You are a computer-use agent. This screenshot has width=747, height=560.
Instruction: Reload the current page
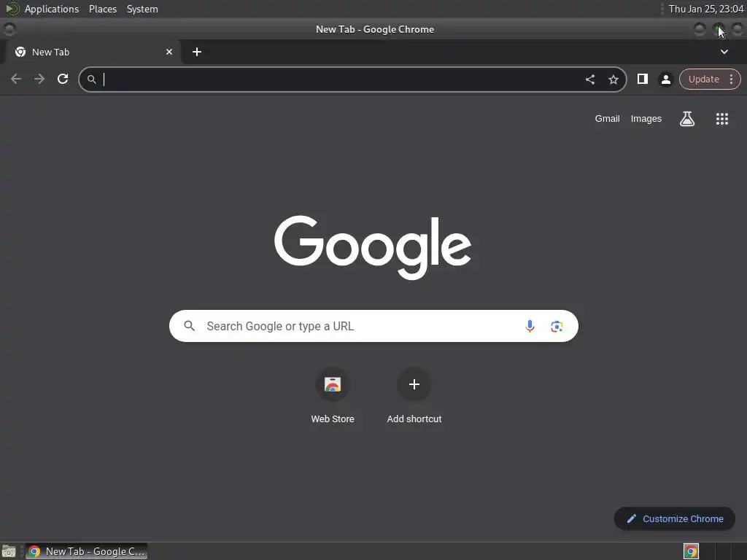click(x=63, y=79)
